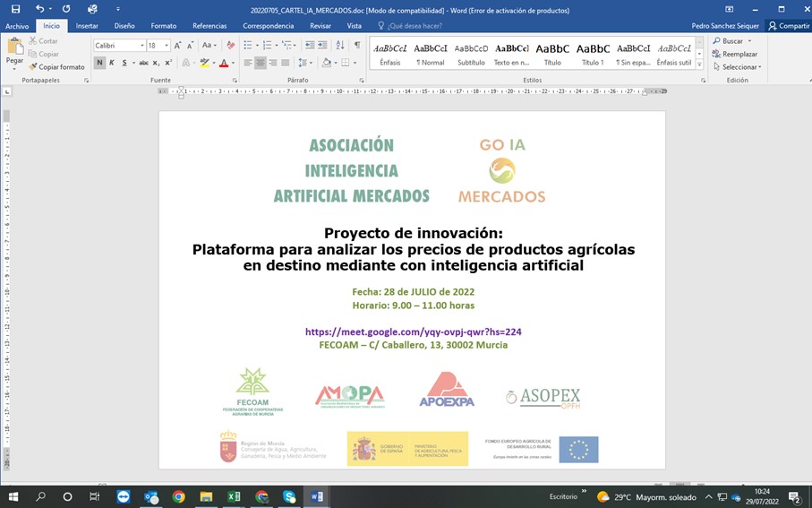The image size is (812, 508).
Task: Toggle center alignment
Action: point(261,63)
